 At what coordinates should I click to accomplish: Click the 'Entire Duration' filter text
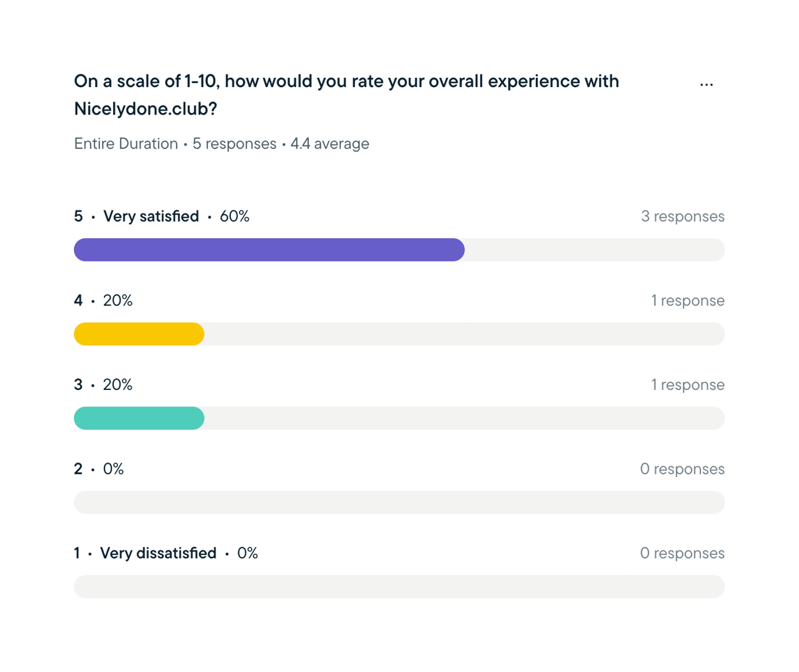tap(126, 144)
